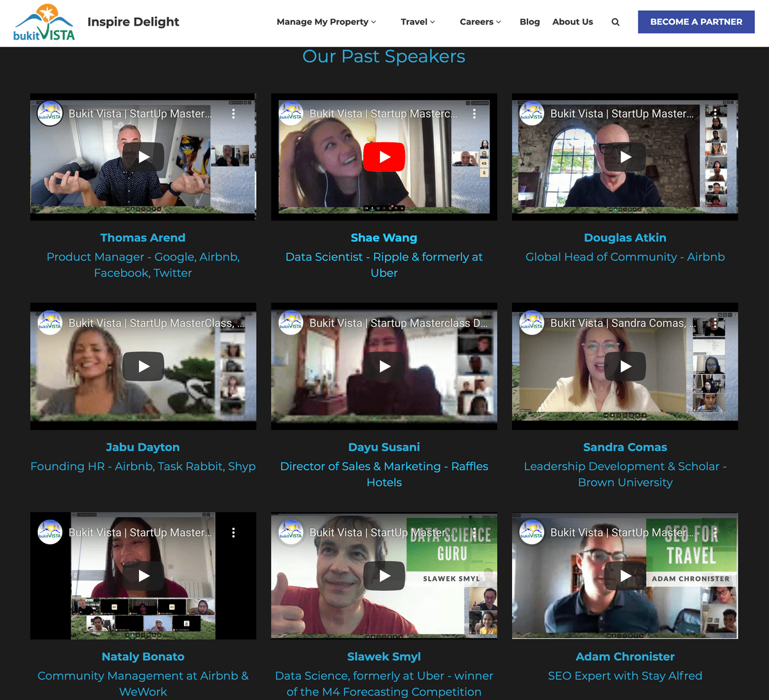The width and height of the screenshot is (769, 700).
Task: Play the Slawek Smyl data science video
Action: (384, 576)
